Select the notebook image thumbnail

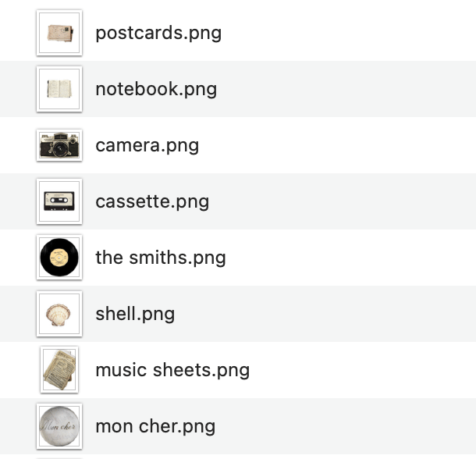(59, 89)
